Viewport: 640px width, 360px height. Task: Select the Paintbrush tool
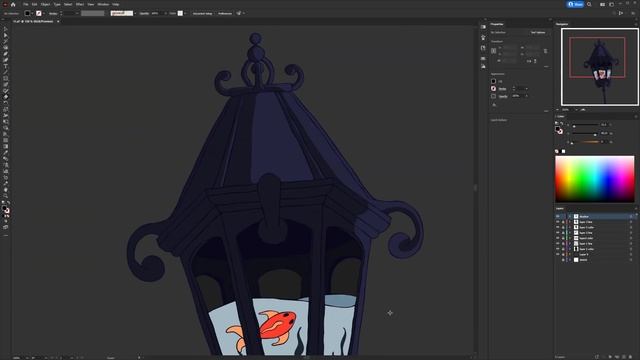[x=6, y=84]
